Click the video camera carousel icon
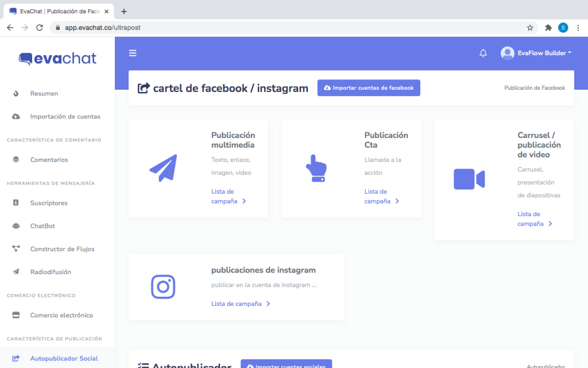Image resolution: width=588 pixels, height=368 pixels. coord(469,179)
